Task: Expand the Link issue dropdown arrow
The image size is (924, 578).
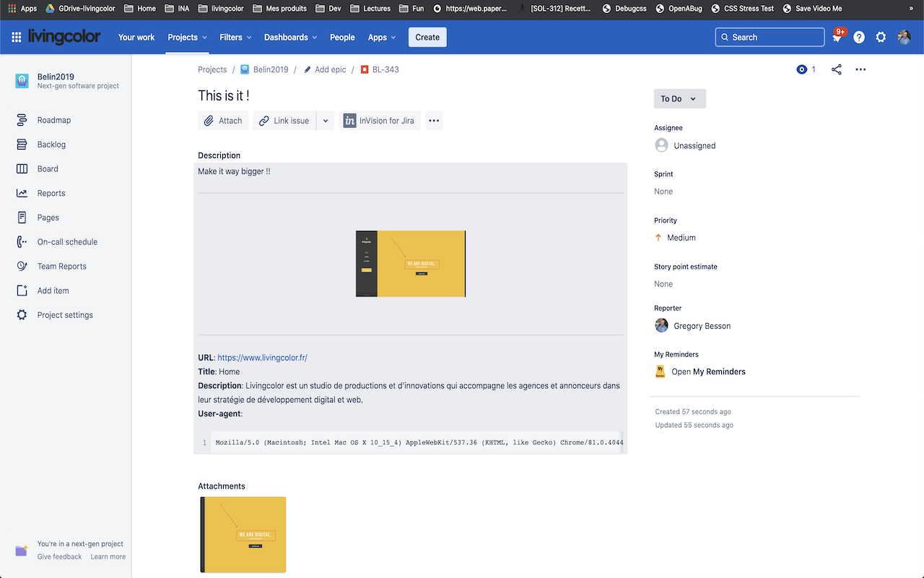Action: (326, 121)
